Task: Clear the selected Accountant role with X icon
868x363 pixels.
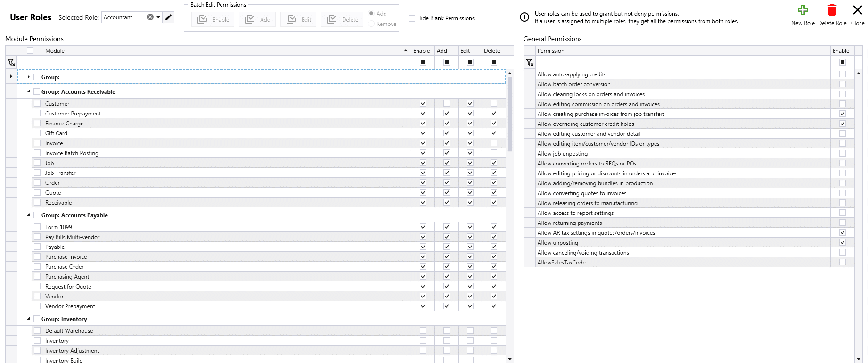Action: (x=150, y=17)
